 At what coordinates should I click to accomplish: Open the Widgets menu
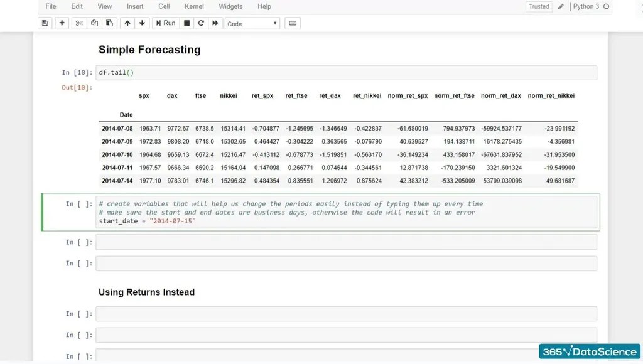(x=230, y=6)
